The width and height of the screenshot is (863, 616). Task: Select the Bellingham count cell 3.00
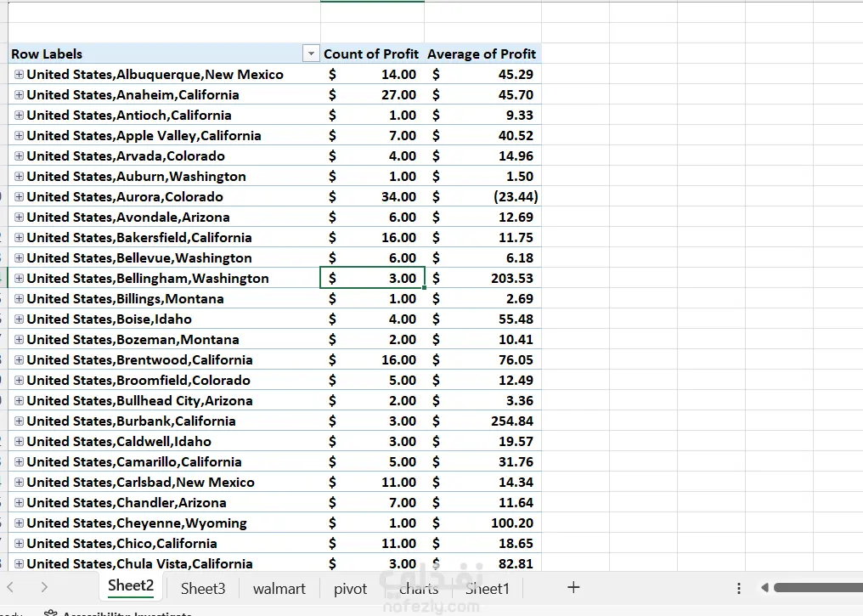373,278
